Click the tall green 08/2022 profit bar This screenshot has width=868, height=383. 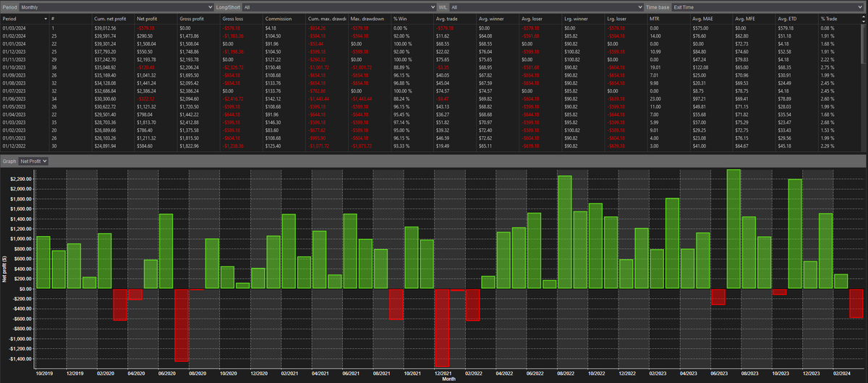[565, 232]
